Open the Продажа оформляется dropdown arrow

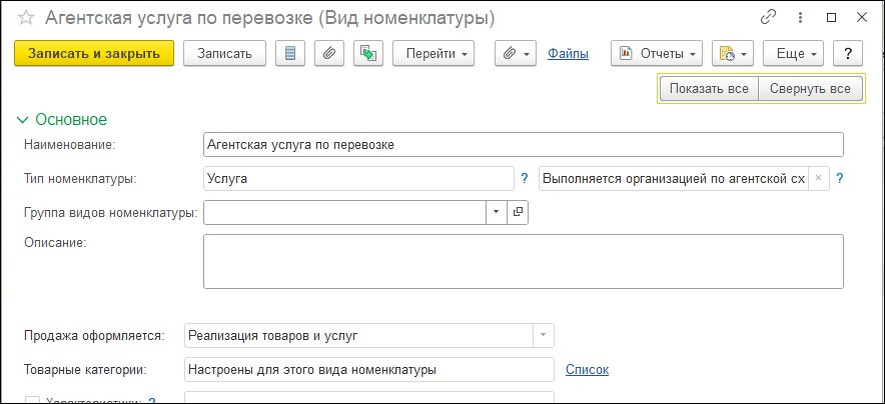click(x=544, y=335)
